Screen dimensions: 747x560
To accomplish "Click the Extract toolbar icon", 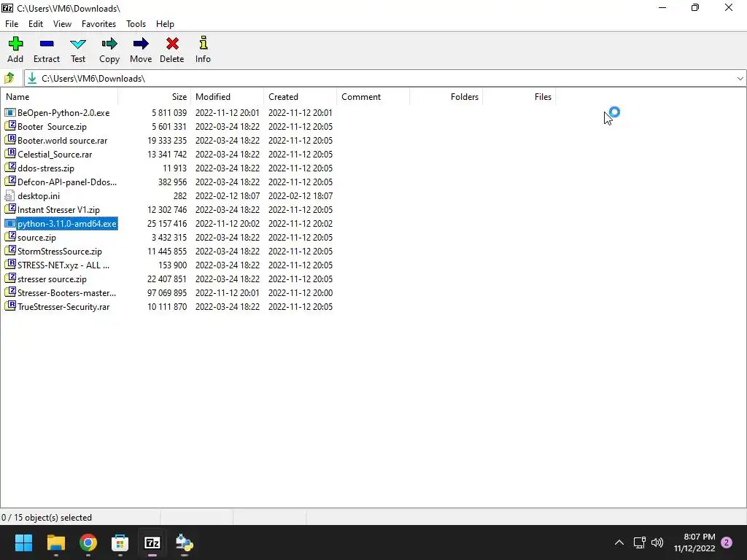I will (x=47, y=44).
